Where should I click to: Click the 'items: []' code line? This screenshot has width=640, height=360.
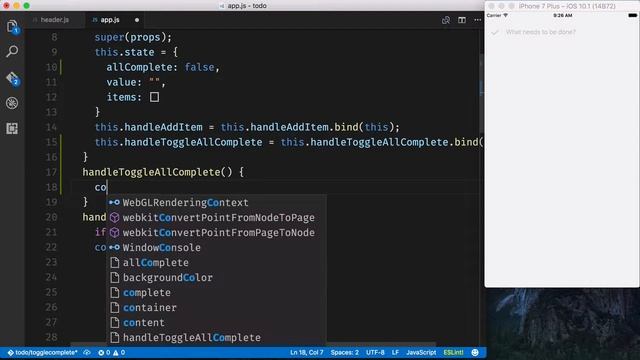133,97
